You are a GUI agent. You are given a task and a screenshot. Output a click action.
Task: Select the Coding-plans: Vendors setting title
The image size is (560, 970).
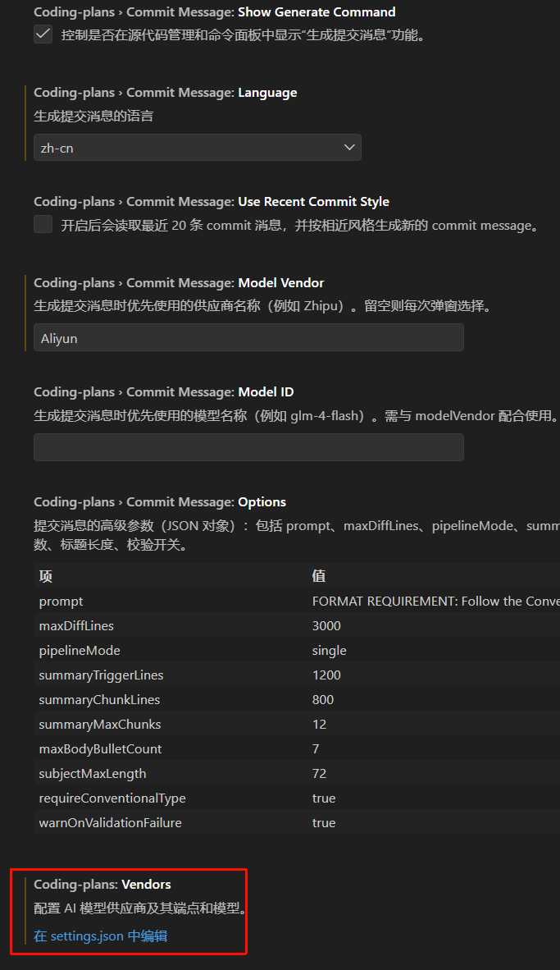tap(102, 885)
